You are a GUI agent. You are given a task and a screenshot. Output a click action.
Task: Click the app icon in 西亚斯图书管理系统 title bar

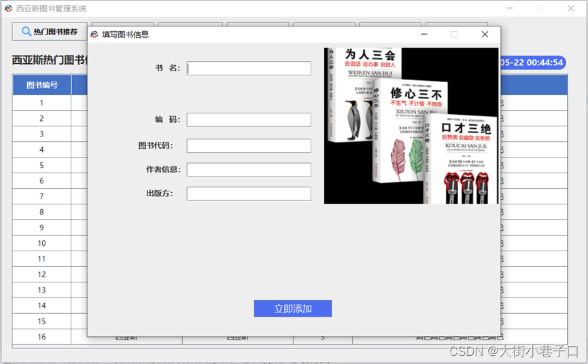coord(8,8)
